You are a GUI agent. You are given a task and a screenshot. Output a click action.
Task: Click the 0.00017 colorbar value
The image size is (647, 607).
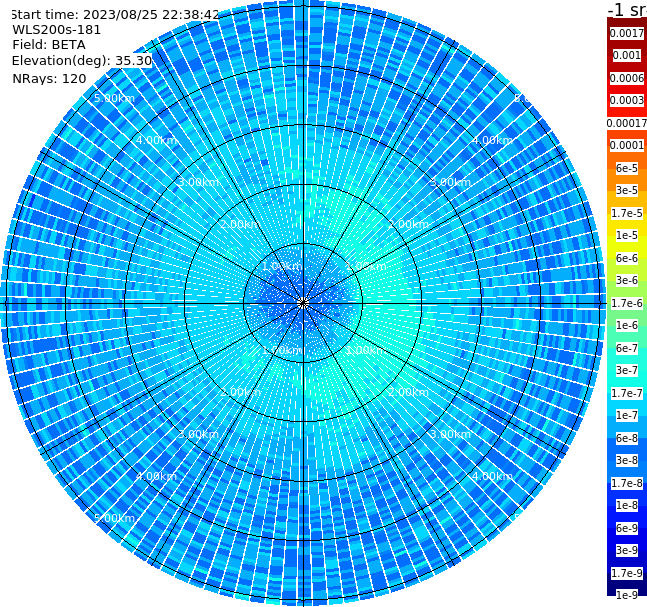click(627, 123)
